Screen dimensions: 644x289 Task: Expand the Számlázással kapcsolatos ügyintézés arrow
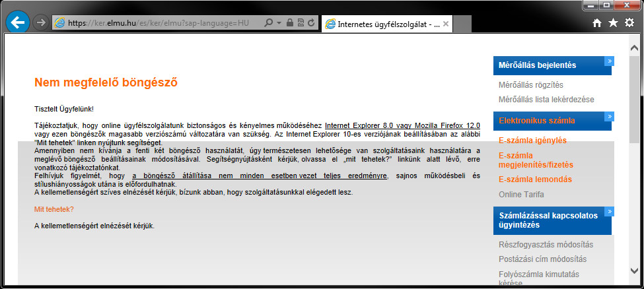pyautogui.click(x=609, y=212)
